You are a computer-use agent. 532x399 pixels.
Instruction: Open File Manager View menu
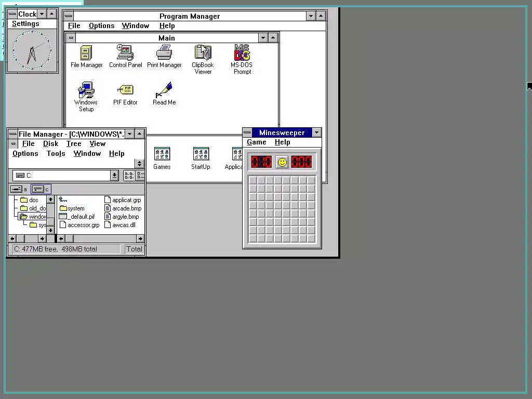click(x=97, y=144)
